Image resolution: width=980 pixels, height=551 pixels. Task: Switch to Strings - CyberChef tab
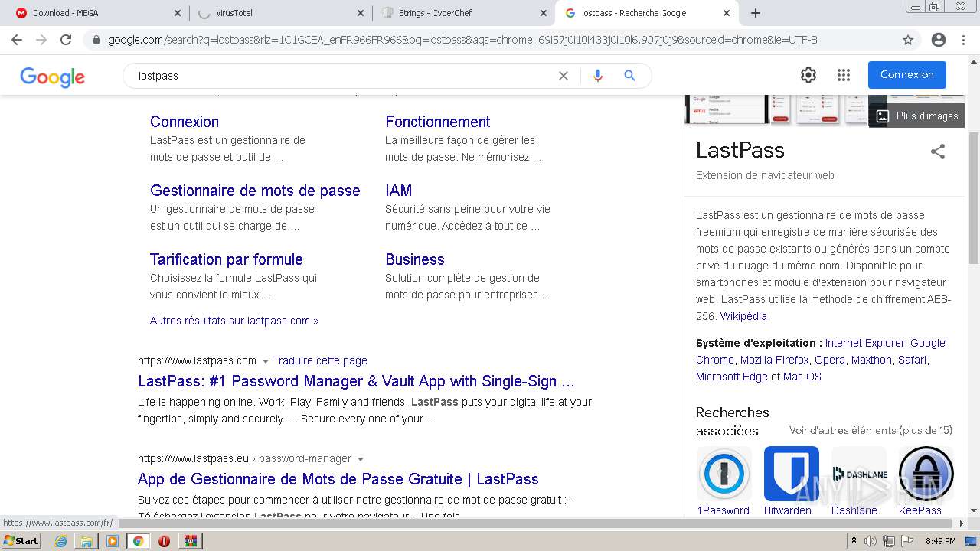463,13
